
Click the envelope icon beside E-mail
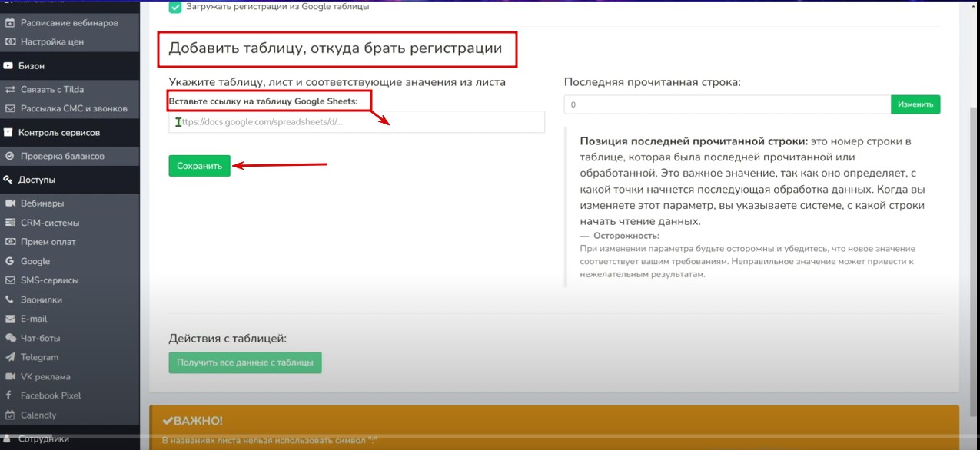(10, 319)
